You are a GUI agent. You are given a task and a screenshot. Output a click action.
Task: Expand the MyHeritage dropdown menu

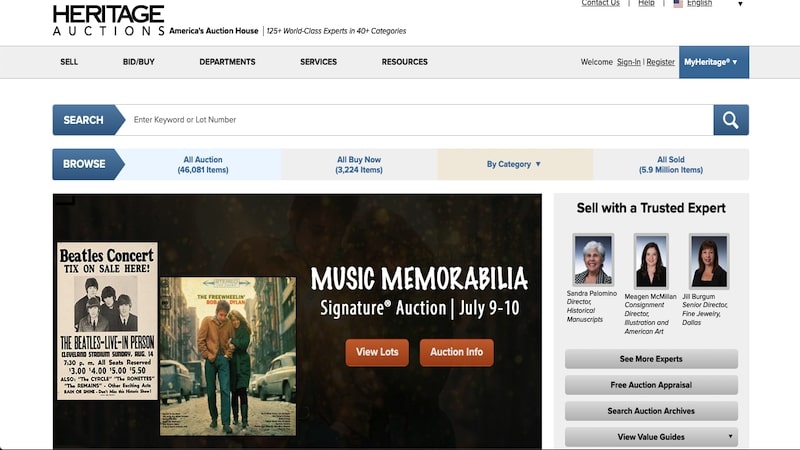714,62
